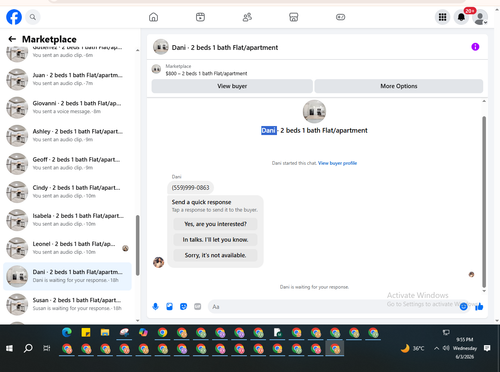Send 'Yes, are you interested?' quick response
500x372 pixels.
pos(215,224)
